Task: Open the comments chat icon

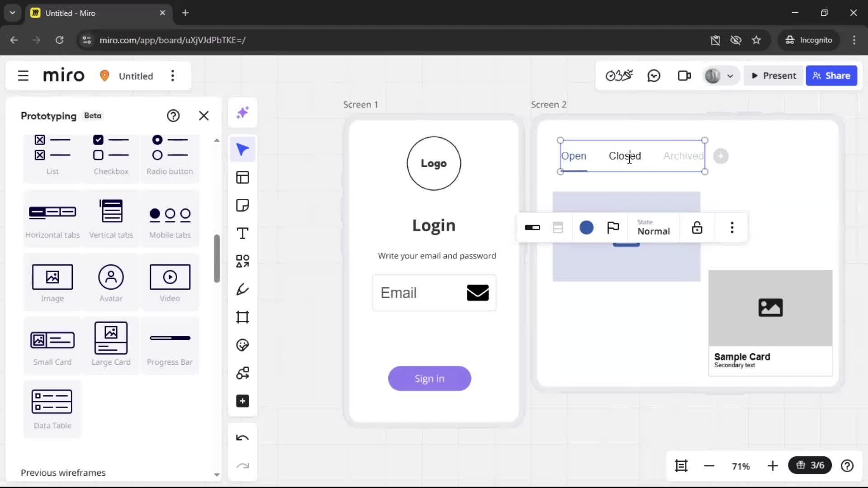Action: (x=654, y=76)
